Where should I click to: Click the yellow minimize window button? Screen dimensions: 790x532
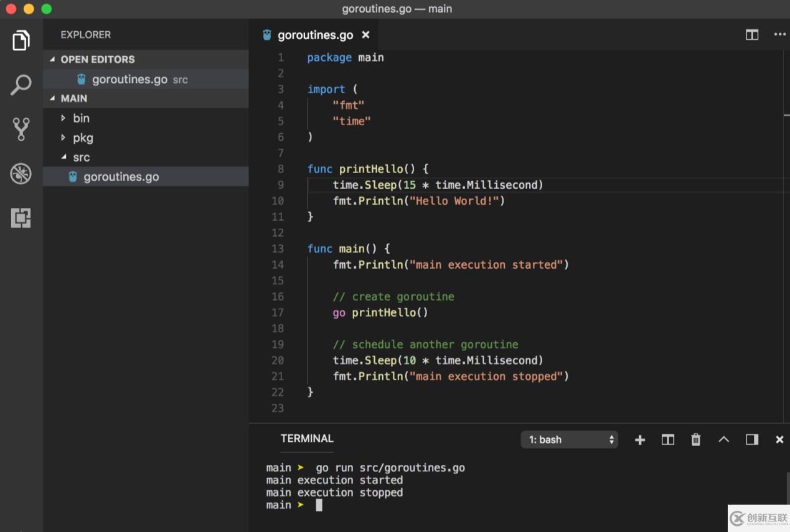pos(29,9)
